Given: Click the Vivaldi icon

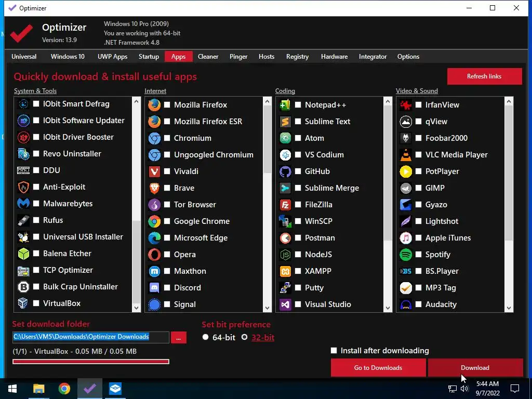Looking at the screenshot, I should [154, 171].
